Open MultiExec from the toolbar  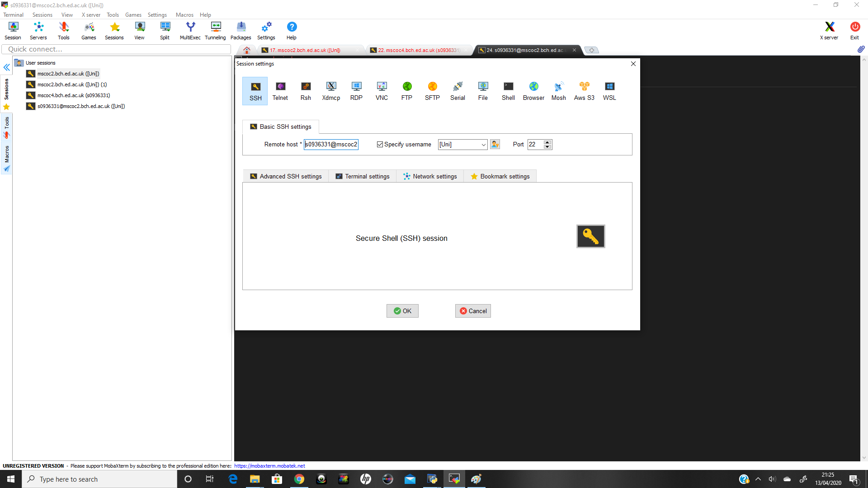coord(190,31)
